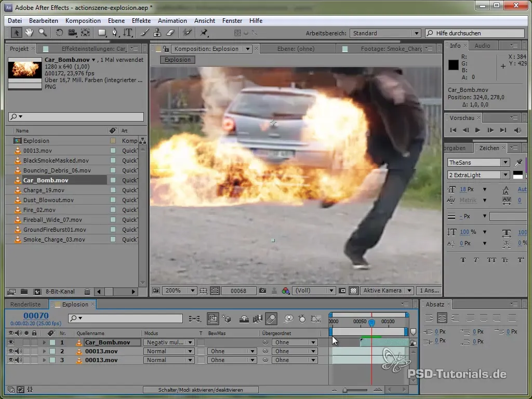
Task: Expand the Car_Bomb.mov layer properties
Action: pyautogui.click(x=44, y=343)
